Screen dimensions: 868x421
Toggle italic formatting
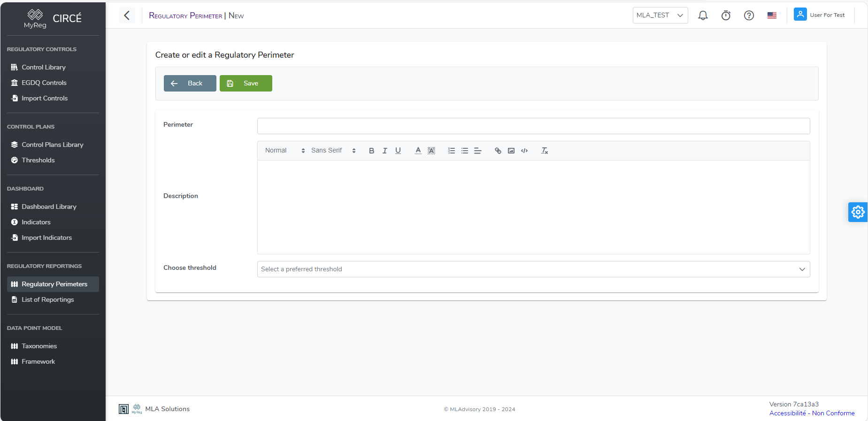(385, 151)
